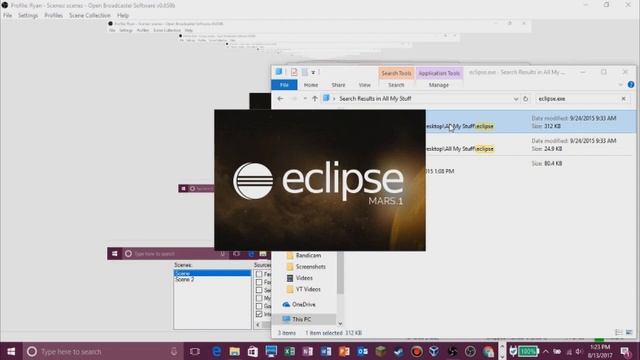Open OBS File menu
The width and height of the screenshot is (640, 360).
(x=8, y=16)
